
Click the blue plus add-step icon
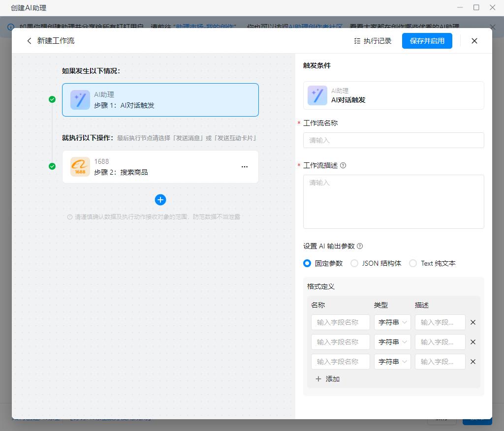pyautogui.click(x=160, y=200)
